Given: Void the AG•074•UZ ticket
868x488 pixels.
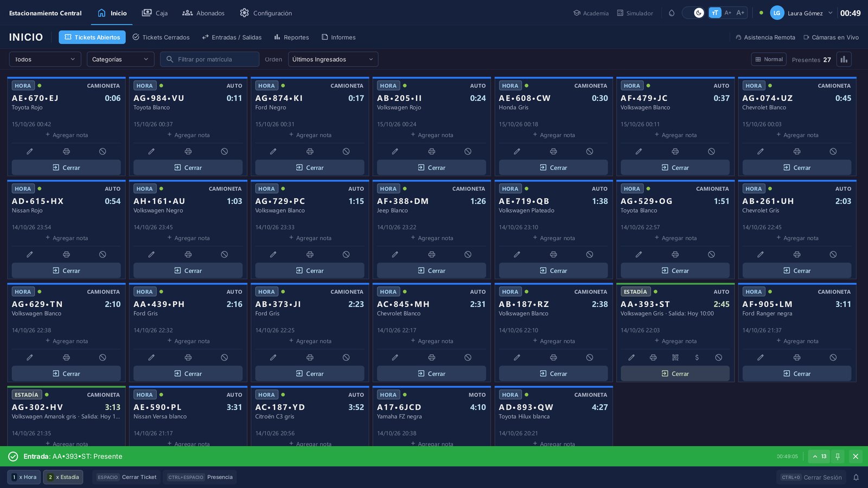Looking at the screenshot, I should coord(833,151).
